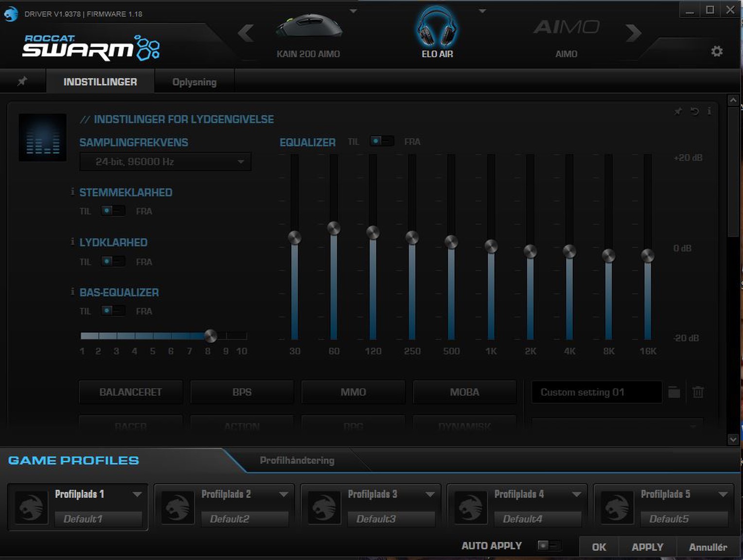The height and width of the screenshot is (560, 743).
Task: Toggle the Auto Apply switch
Action: point(549,545)
